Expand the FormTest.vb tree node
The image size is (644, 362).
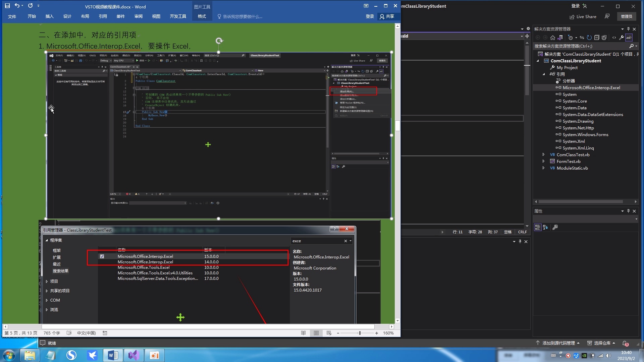tap(543, 161)
